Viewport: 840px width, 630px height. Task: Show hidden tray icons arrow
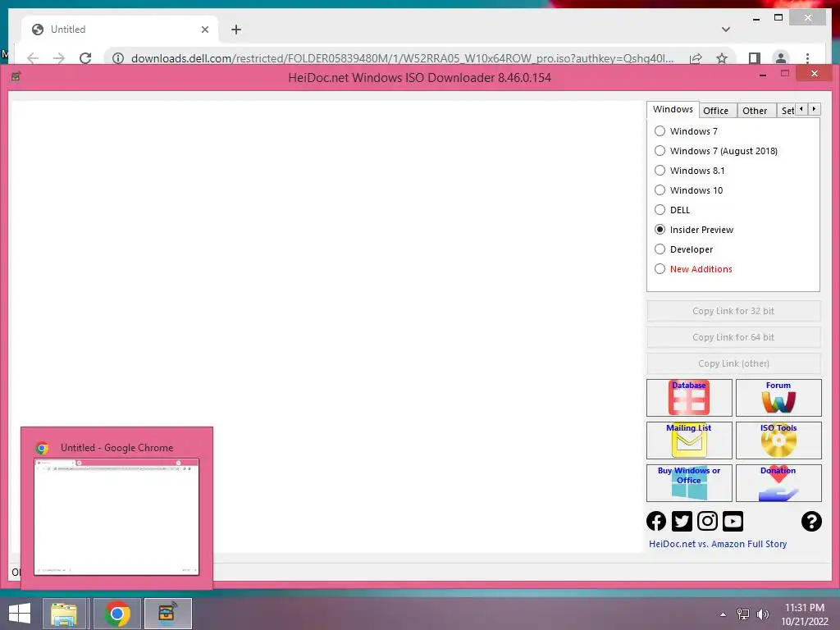tap(724, 614)
